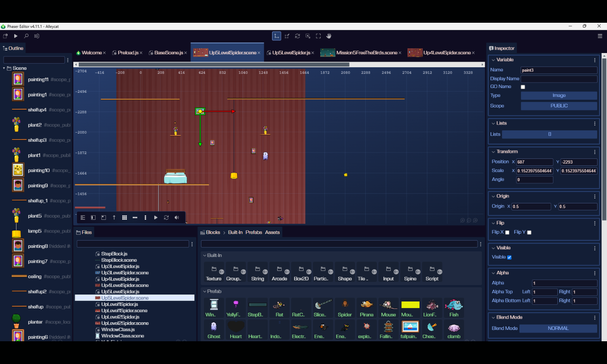Image resolution: width=607 pixels, height=364 pixels.
Task: Uncheck the Visible checkbox
Action: pos(509,257)
